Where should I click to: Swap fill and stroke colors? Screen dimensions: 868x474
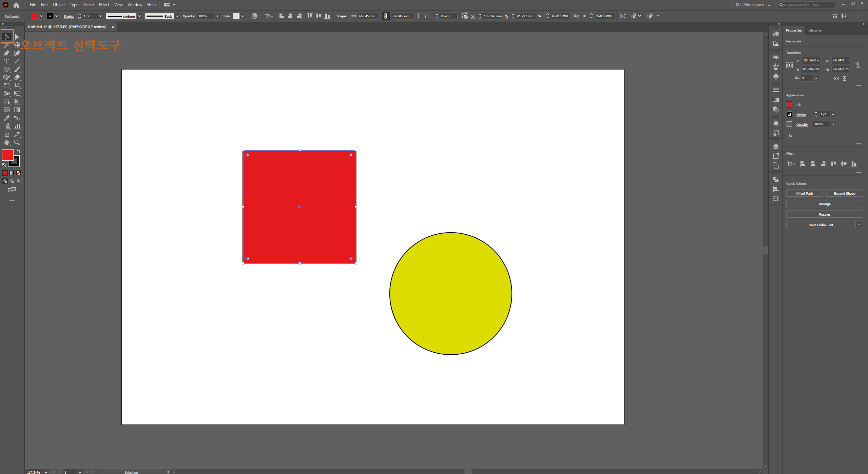[x=19, y=151]
